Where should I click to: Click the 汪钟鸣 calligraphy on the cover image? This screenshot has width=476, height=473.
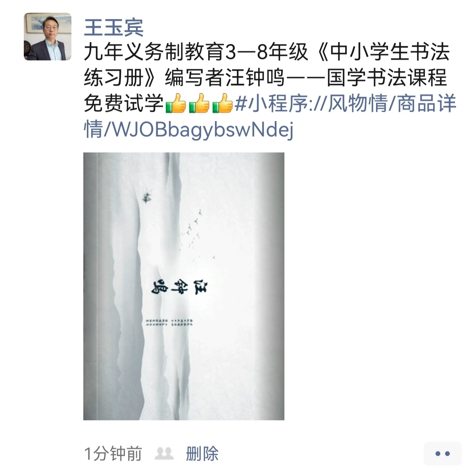click(182, 288)
